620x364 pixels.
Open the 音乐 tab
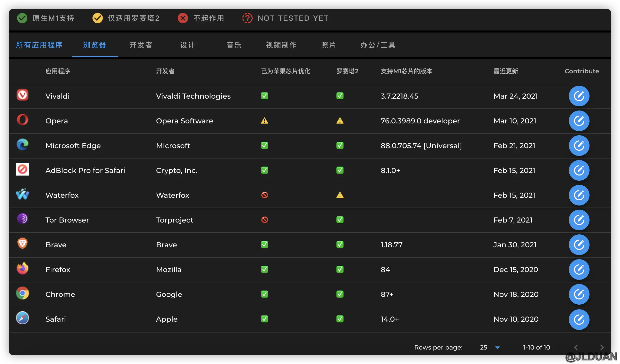234,45
